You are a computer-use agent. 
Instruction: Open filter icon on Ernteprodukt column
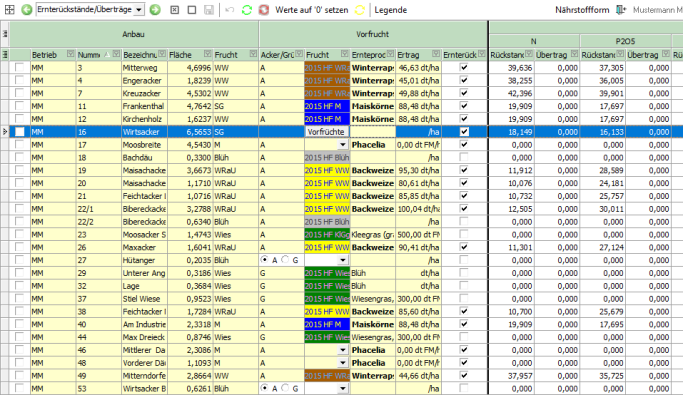click(390, 54)
